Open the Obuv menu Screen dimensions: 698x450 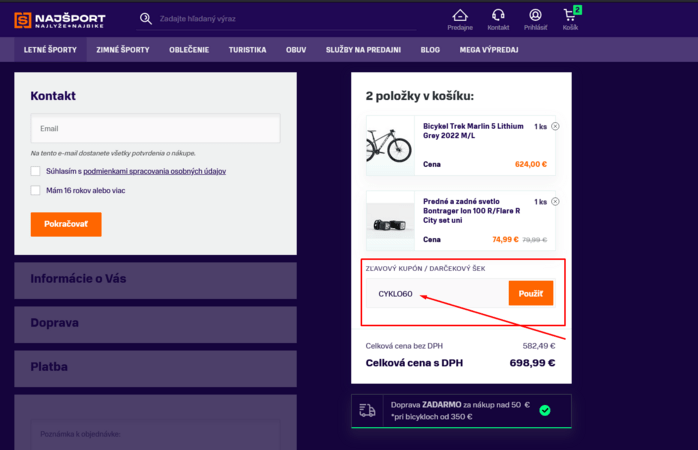point(296,50)
